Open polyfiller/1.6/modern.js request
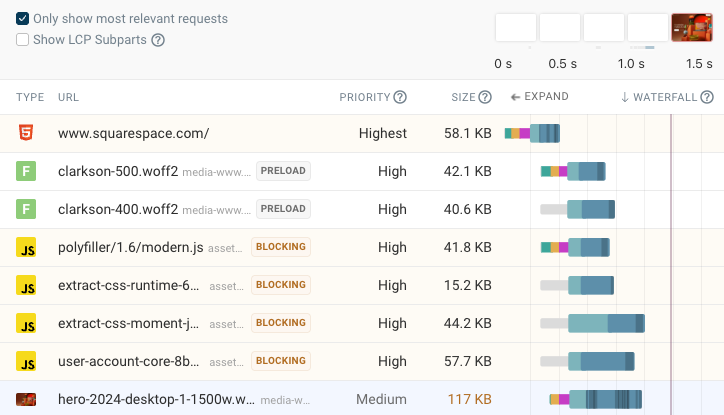Viewport: 724px width, 415px height. [131, 247]
